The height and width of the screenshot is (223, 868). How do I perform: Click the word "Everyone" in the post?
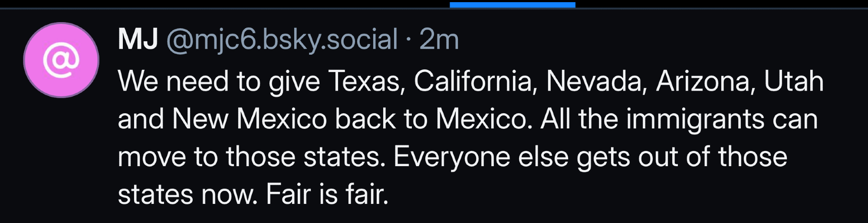click(451, 157)
